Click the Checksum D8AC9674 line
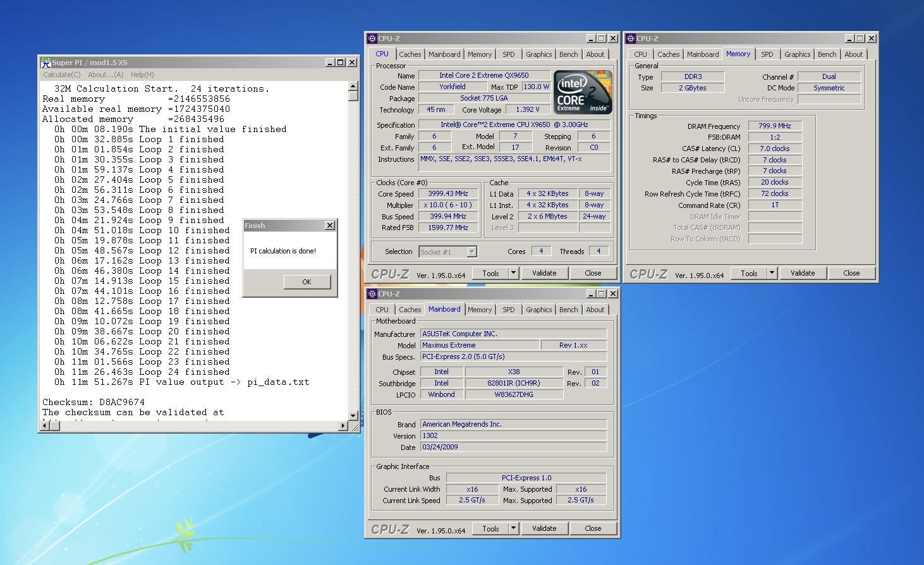The height and width of the screenshot is (565, 924). pyautogui.click(x=94, y=402)
